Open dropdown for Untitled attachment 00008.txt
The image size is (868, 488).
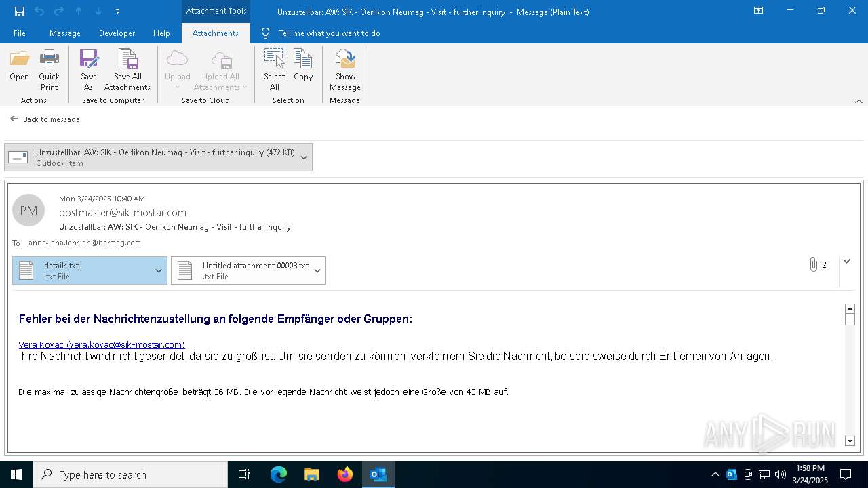point(317,270)
